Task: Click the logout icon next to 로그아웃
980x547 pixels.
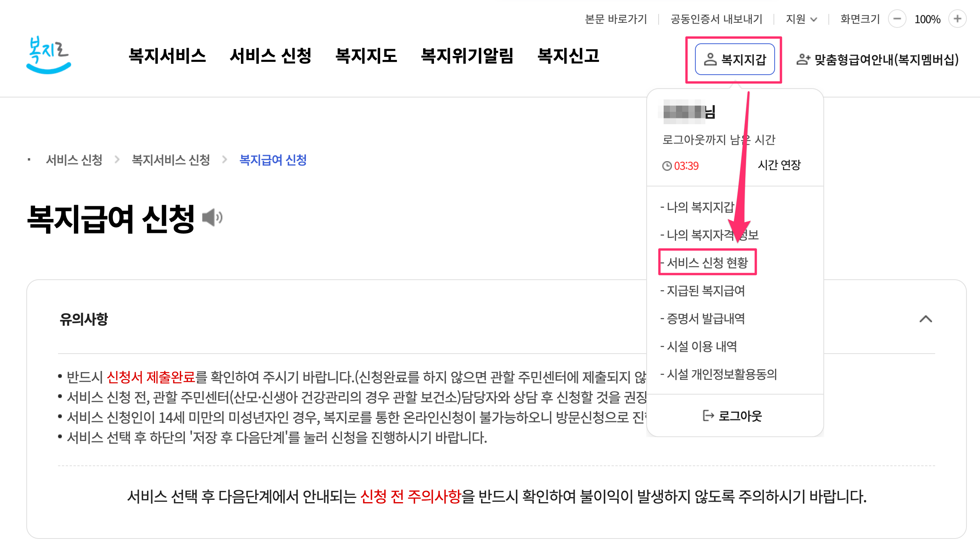Action: [708, 416]
